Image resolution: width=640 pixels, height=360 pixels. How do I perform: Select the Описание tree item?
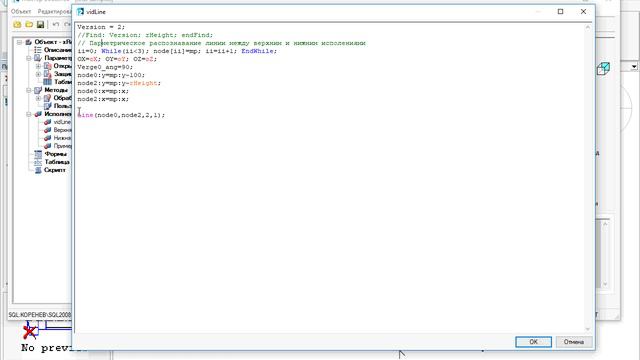58,50
